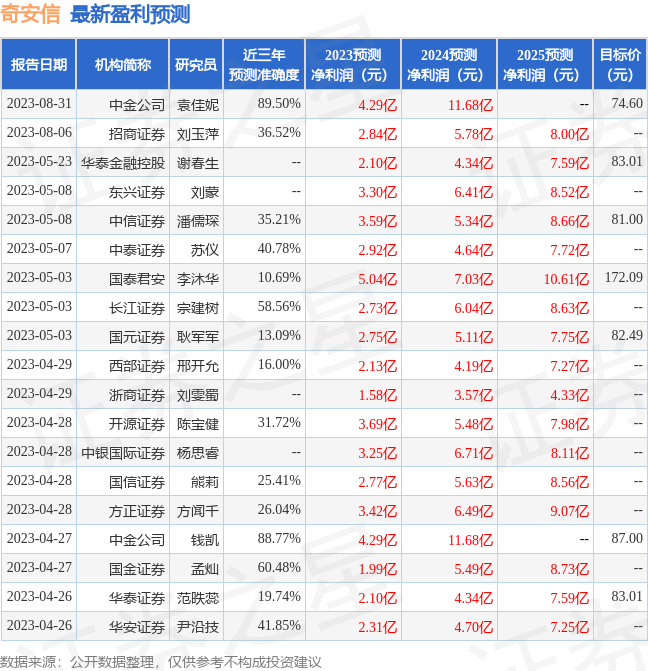Click target price 87.00
This screenshot has height=671, width=648.
(x=627, y=538)
